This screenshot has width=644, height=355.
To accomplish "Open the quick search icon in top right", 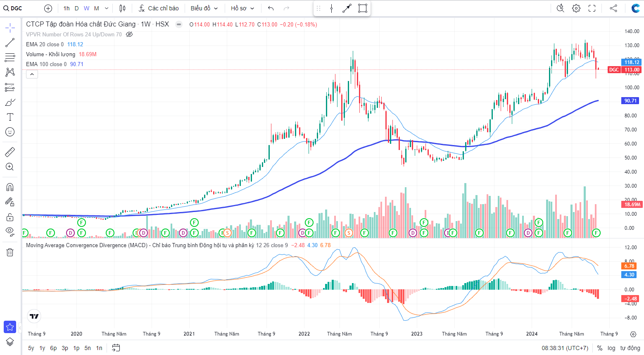I will tap(561, 8).
